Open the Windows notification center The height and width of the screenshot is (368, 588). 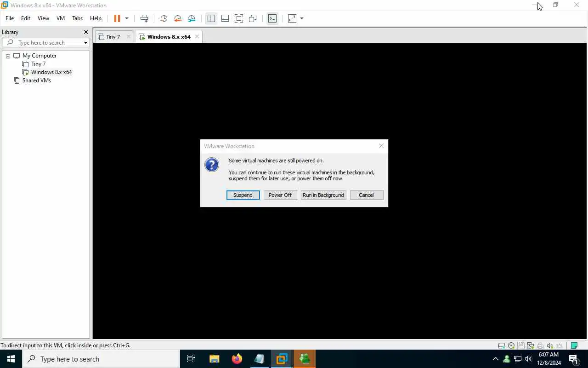(574, 359)
